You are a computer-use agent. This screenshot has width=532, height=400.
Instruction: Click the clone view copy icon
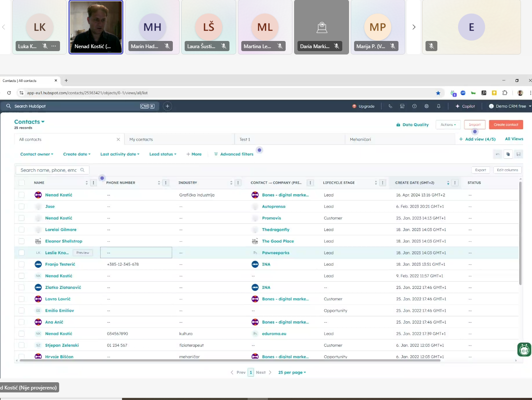[508, 154]
